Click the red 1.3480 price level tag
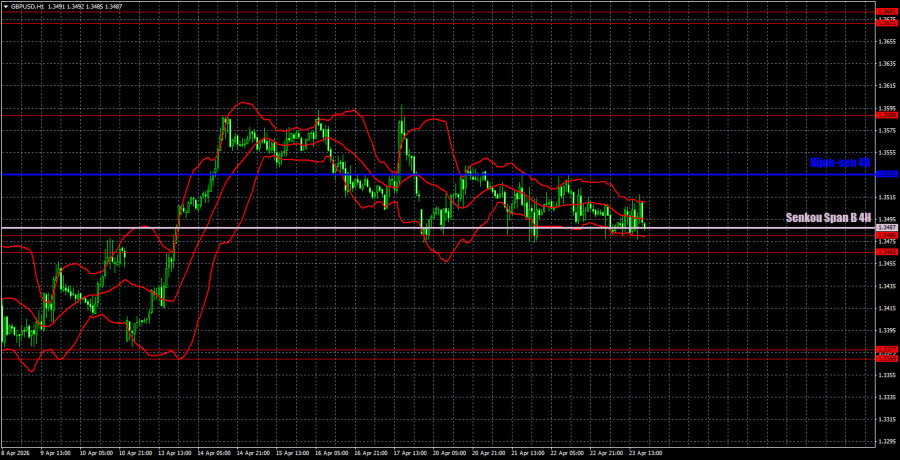 (x=886, y=235)
